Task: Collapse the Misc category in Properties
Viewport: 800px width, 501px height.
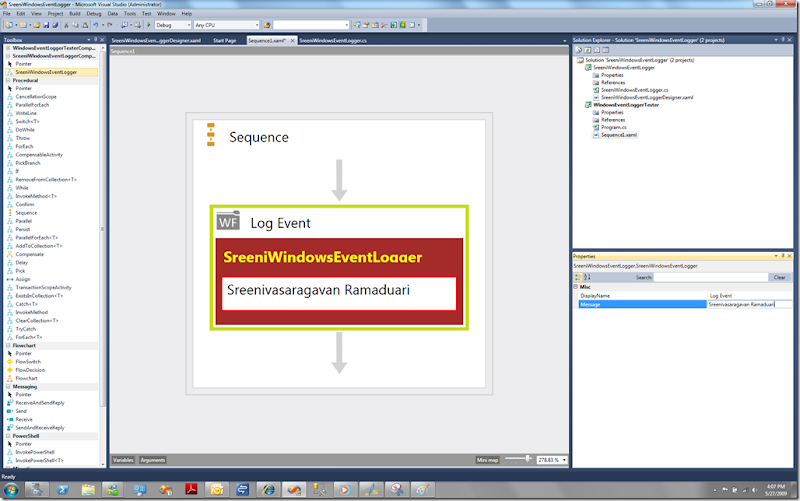Action: 576,287
